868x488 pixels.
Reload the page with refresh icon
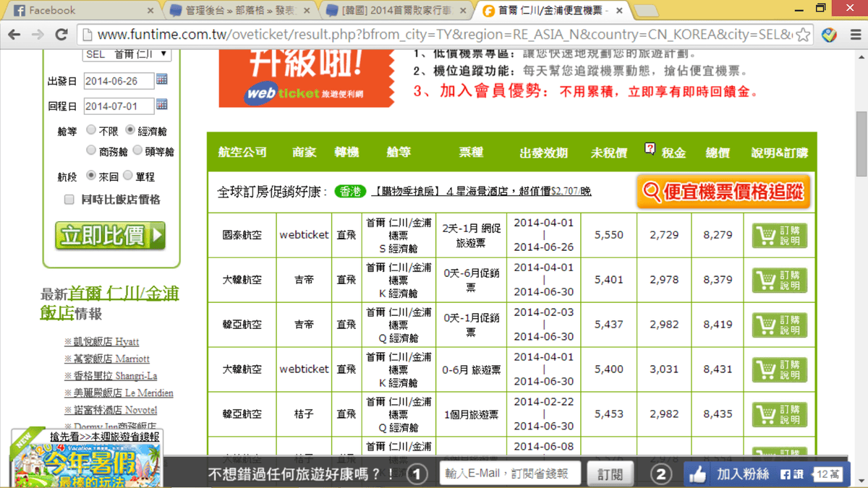pyautogui.click(x=61, y=35)
